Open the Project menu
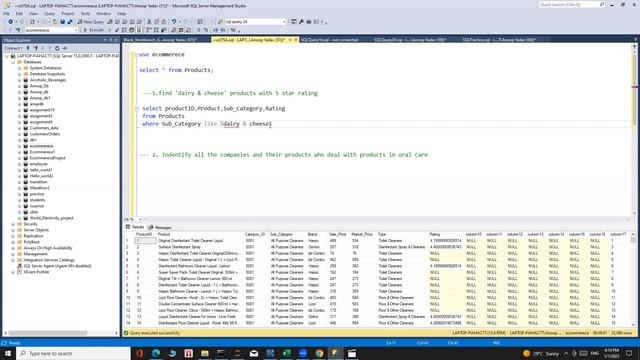The image size is (640, 360). 68,13
